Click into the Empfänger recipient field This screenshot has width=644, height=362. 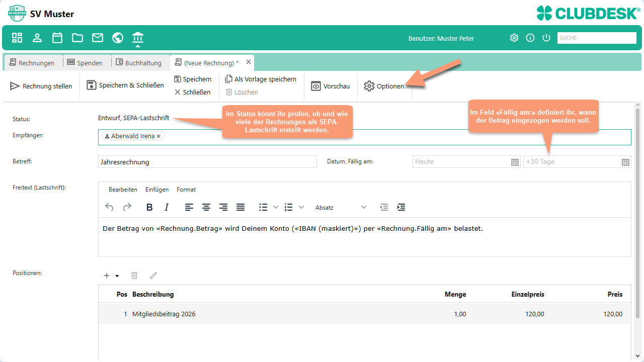365,137
